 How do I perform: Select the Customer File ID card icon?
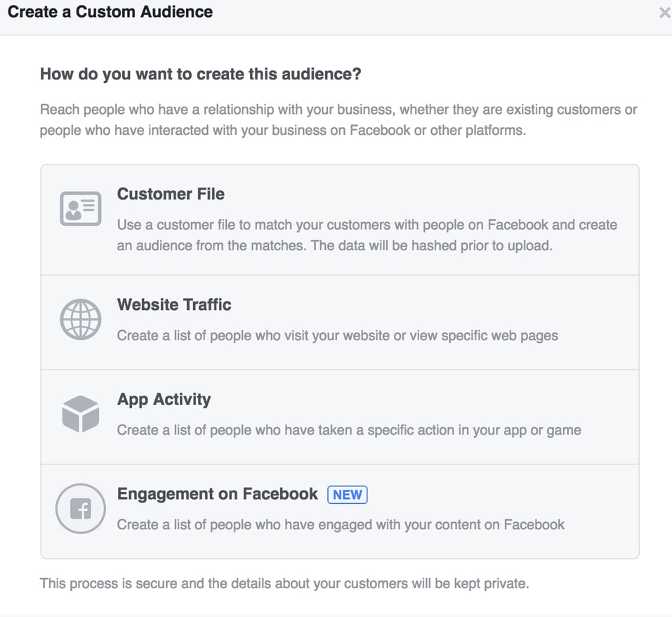[81, 209]
